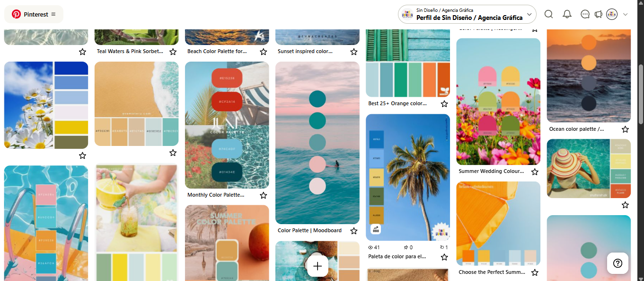Star the Summer Wedding Colour pin
Screen dimensions: 644x281
[534, 172]
